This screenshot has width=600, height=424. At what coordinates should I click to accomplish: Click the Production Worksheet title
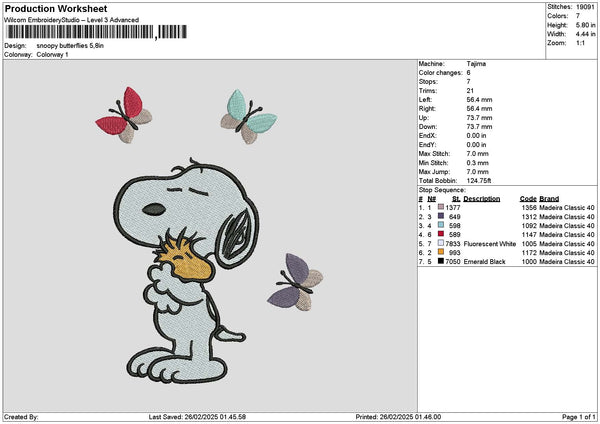pos(56,9)
